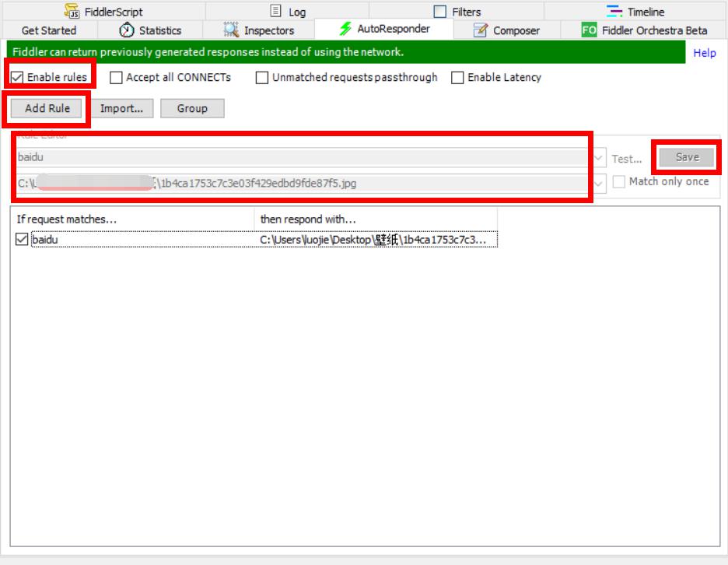Click the Composer pencil icon
The height and width of the screenshot is (565, 728).
coord(480,30)
